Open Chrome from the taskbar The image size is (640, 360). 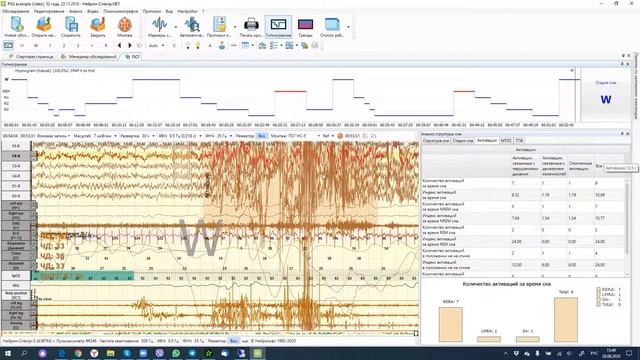click(78, 353)
